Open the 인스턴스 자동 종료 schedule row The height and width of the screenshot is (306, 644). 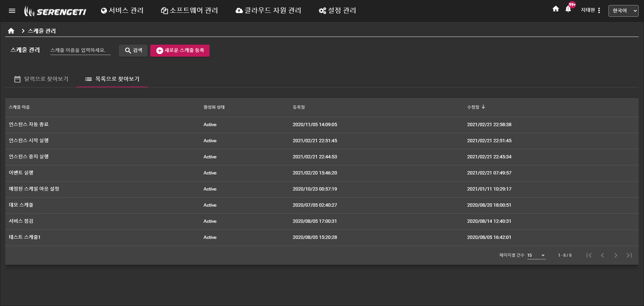click(29, 124)
